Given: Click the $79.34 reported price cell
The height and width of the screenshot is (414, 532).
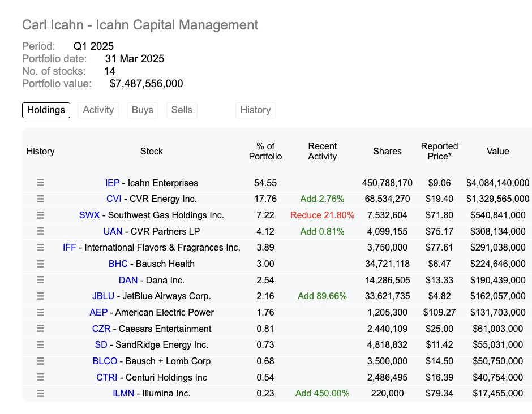Looking at the screenshot, I should (439, 393).
